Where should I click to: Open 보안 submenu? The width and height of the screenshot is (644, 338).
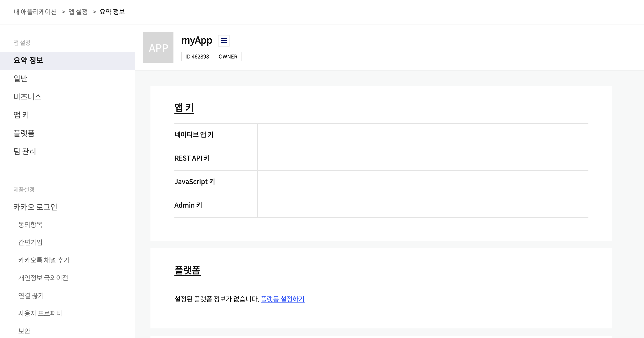pos(24,331)
